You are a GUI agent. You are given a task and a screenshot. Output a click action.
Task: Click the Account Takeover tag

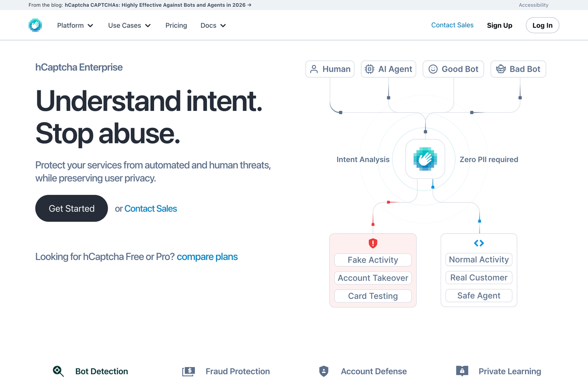click(x=373, y=278)
